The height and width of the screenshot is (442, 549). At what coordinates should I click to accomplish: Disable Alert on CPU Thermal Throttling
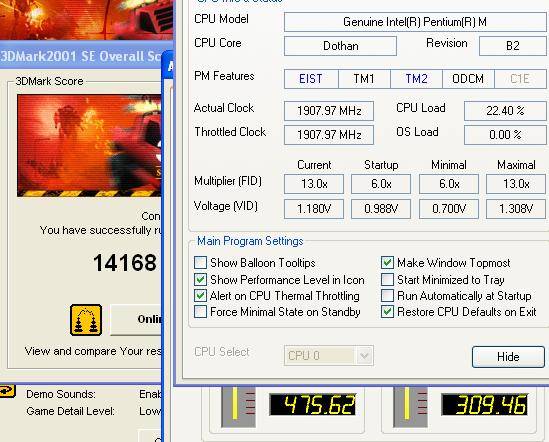pyautogui.click(x=200, y=296)
